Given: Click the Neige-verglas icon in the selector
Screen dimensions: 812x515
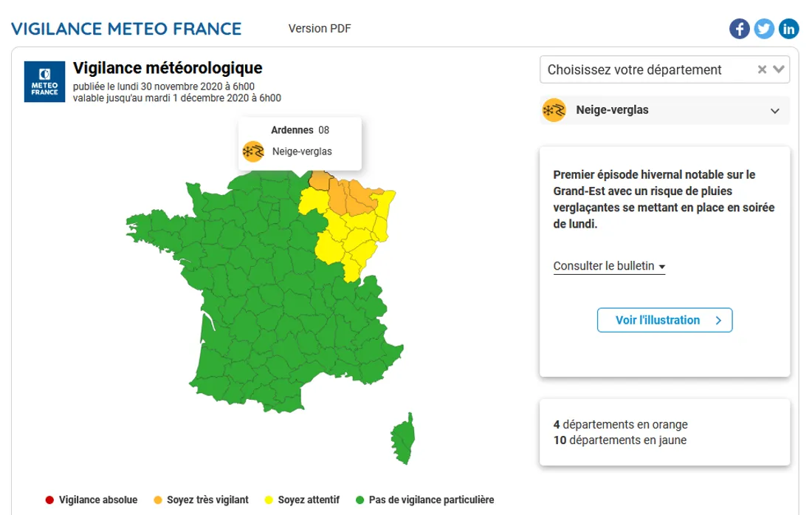Looking at the screenshot, I should (x=554, y=111).
